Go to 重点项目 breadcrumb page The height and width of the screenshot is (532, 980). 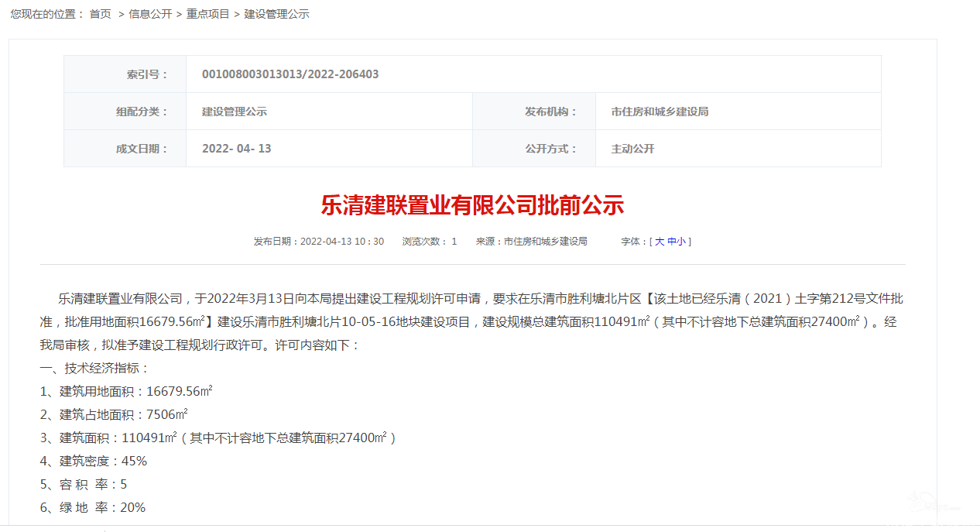[x=207, y=14]
